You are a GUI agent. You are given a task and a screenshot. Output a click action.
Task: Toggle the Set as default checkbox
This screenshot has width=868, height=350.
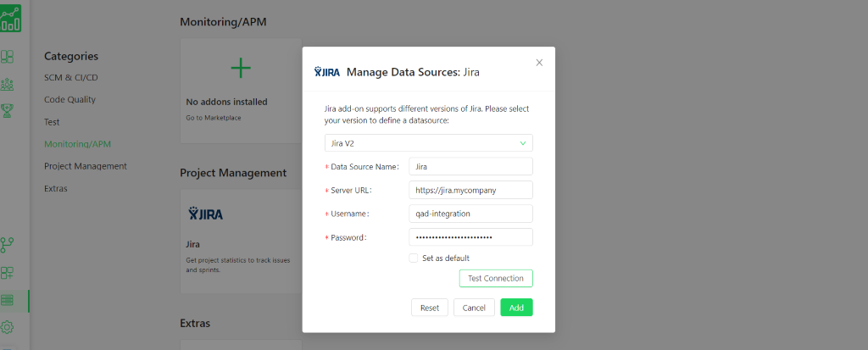[x=413, y=258]
